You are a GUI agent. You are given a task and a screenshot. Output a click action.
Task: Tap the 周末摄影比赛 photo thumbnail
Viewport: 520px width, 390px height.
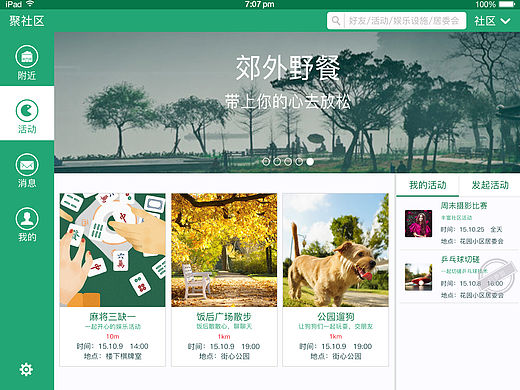418,223
